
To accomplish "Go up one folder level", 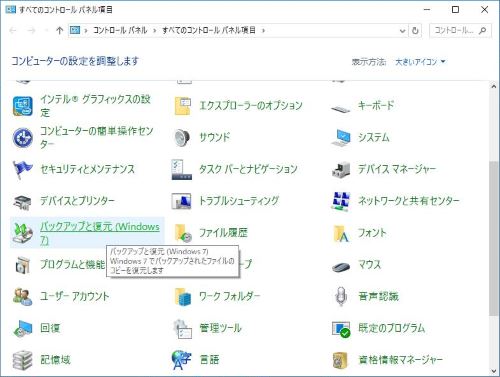I will tap(60, 31).
